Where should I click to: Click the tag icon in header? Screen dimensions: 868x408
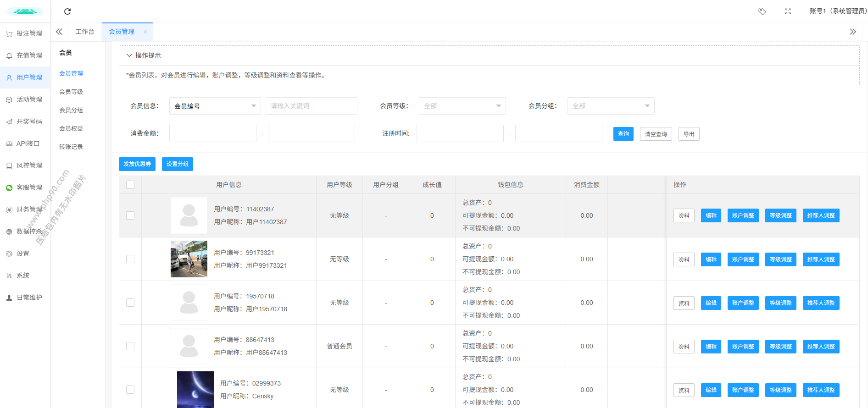[762, 11]
